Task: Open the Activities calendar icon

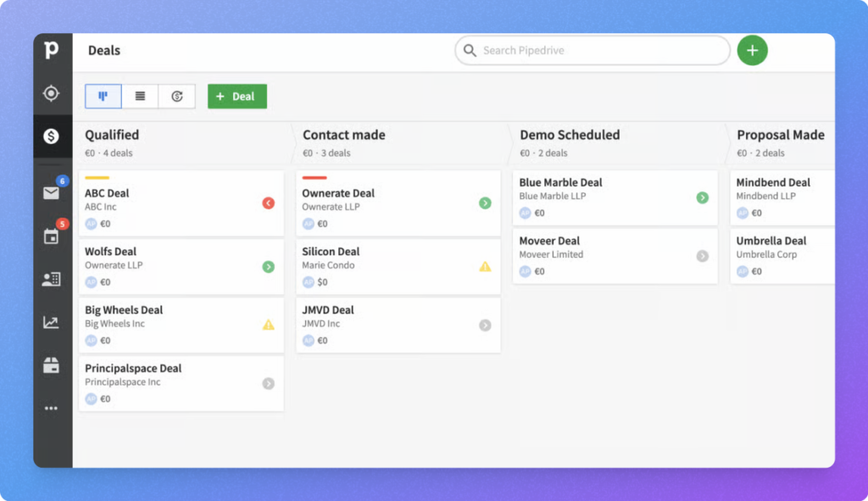Action: coord(51,237)
